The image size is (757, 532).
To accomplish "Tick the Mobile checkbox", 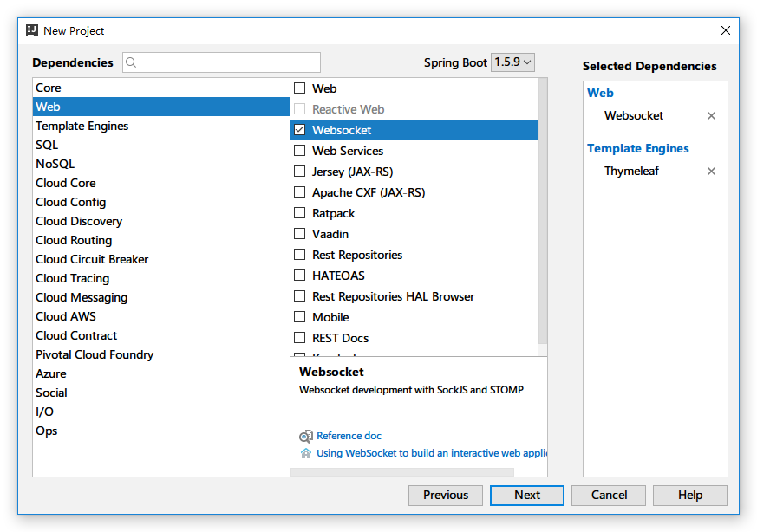I will click(x=300, y=317).
